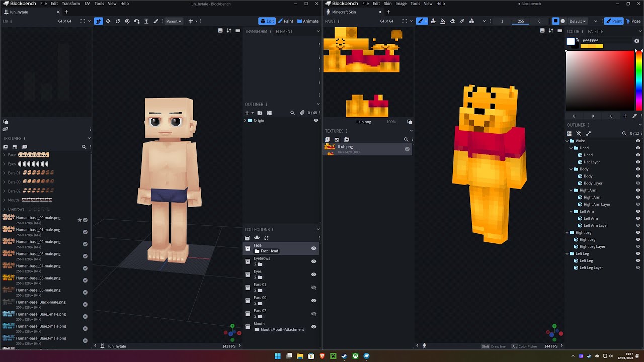
Task: Select the Draw Shape tool
Action: coord(471,21)
